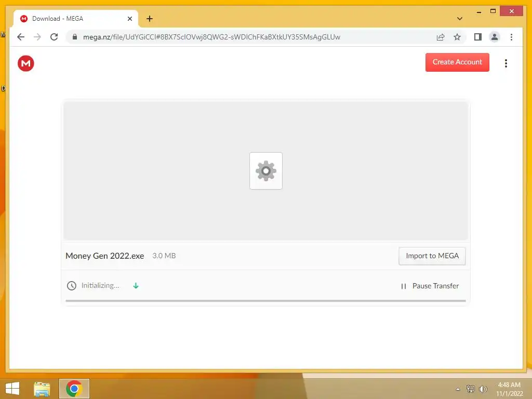The height and width of the screenshot is (399, 532).
Task: Go back to the previous page
Action: click(x=21, y=37)
